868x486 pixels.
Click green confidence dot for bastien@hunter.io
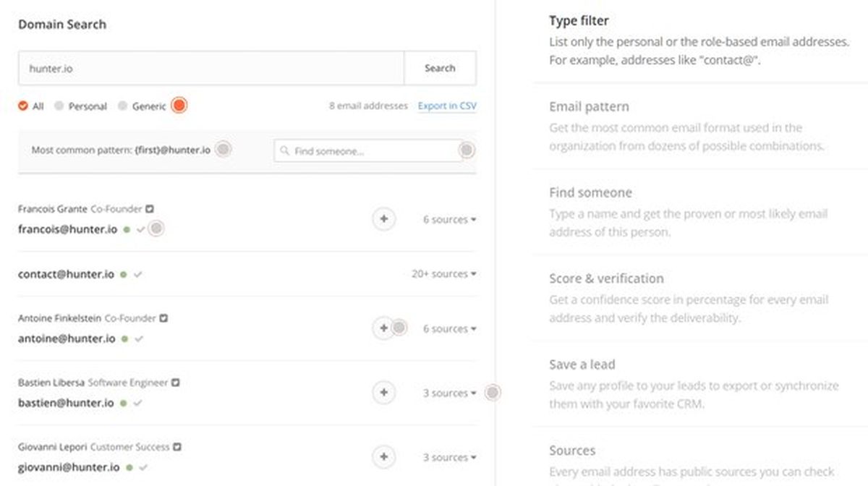(x=123, y=403)
